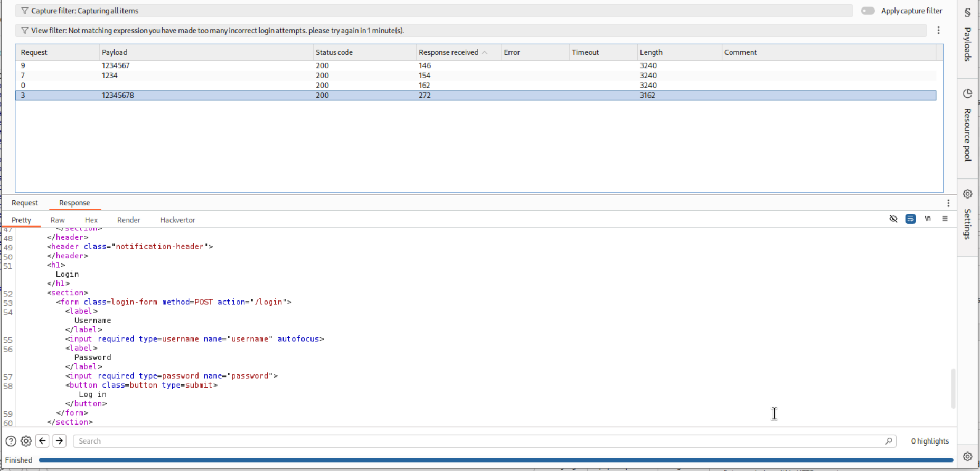Sort results by Length column header
This screenshot has height=471, width=980.
coord(651,52)
